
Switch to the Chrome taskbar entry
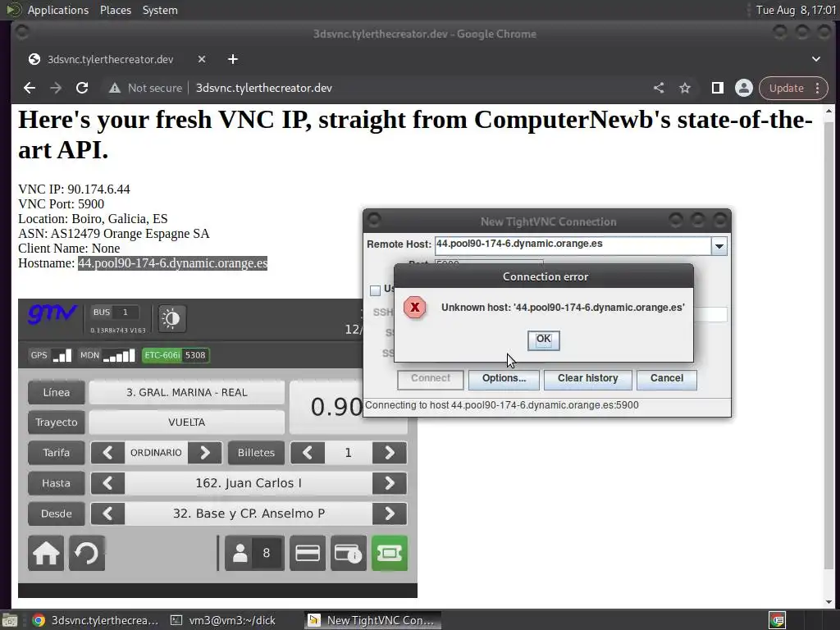tap(95, 620)
